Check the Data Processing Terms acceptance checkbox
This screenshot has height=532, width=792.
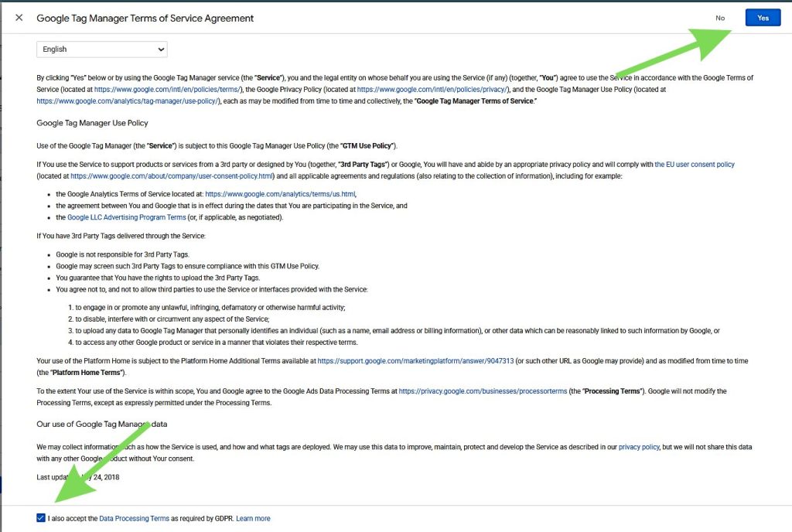coord(41,518)
